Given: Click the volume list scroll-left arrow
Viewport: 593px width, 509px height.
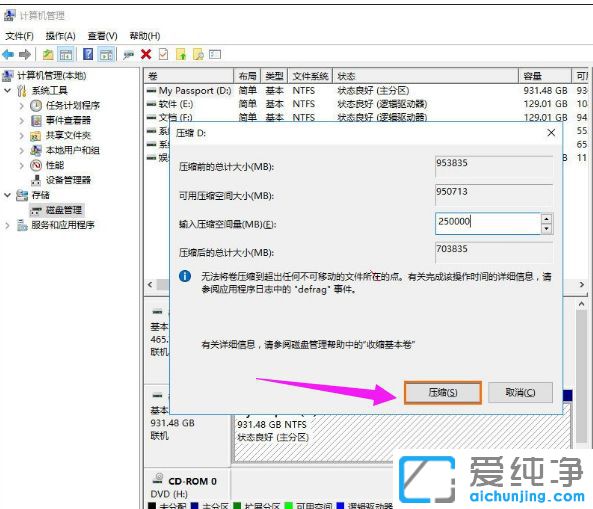Looking at the screenshot, I should click(150, 284).
